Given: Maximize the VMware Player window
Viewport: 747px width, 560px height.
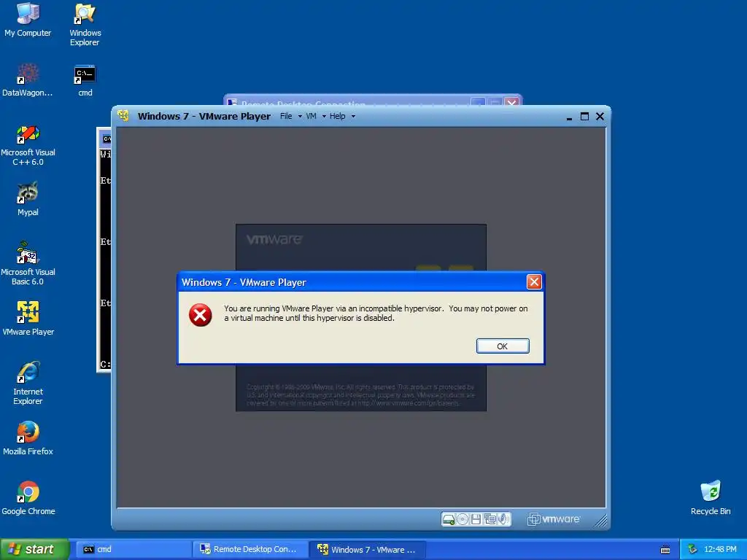Looking at the screenshot, I should click(x=584, y=116).
